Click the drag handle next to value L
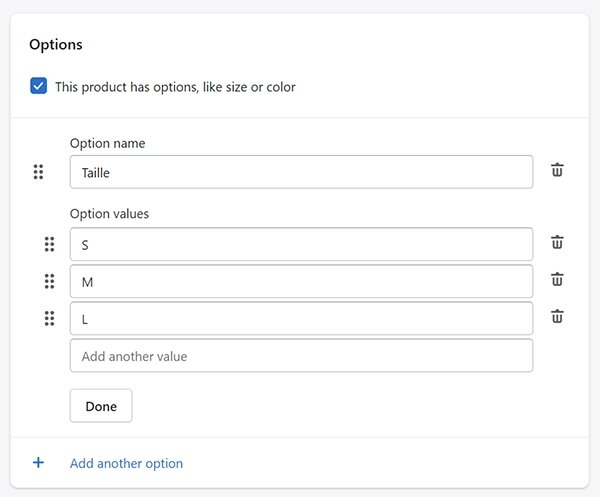Viewport: 600px width, 497px height. click(49, 318)
